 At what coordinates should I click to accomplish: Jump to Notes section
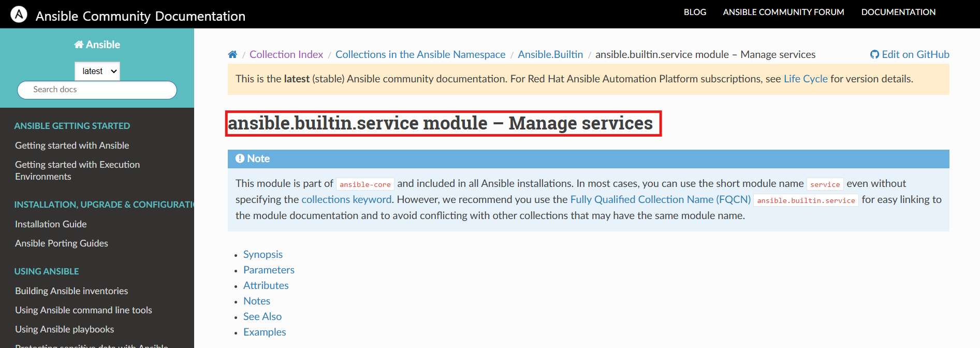pyautogui.click(x=257, y=301)
